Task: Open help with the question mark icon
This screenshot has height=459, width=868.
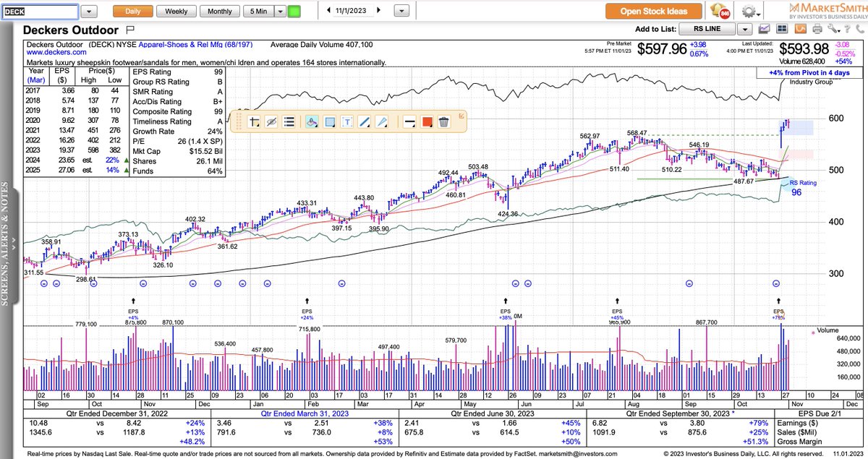Action: click(846, 29)
